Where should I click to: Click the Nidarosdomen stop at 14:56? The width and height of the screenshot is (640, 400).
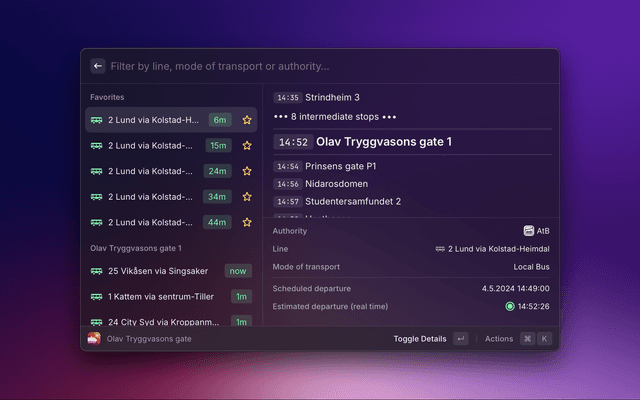coord(337,184)
